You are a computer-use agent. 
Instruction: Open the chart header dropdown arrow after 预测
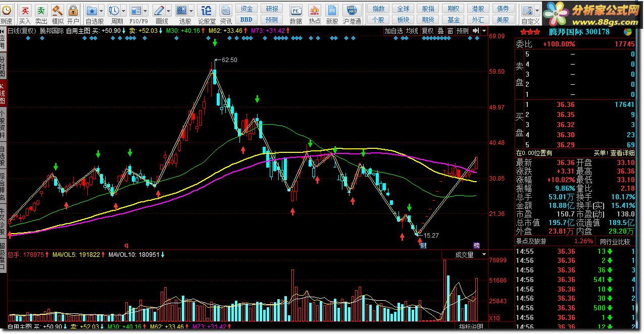coord(484,31)
